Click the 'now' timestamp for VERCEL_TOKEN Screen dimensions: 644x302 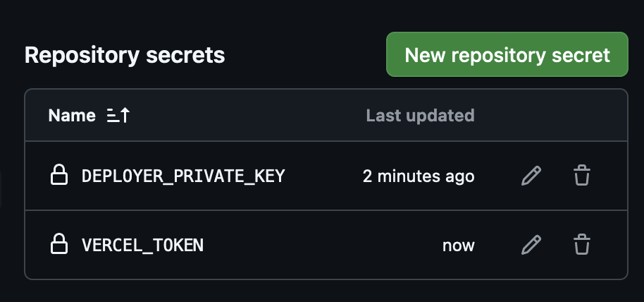tap(458, 246)
